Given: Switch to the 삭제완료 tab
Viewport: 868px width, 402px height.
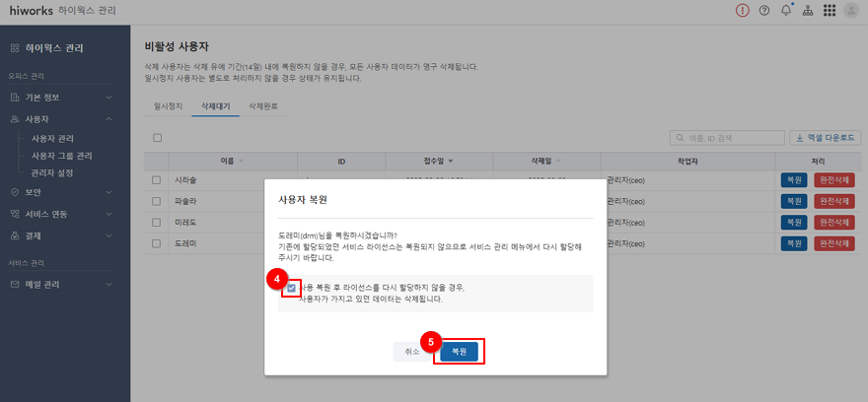Looking at the screenshot, I should coord(263,105).
